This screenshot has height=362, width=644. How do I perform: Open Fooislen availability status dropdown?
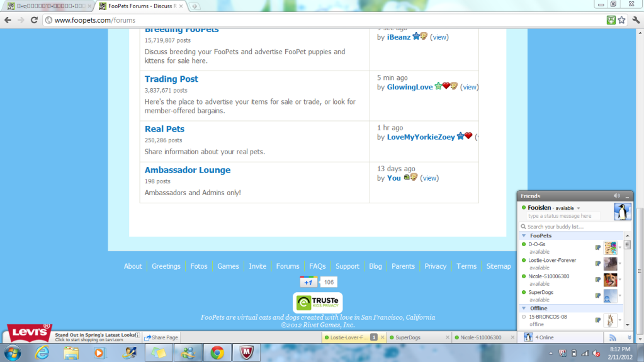pos(579,208)
